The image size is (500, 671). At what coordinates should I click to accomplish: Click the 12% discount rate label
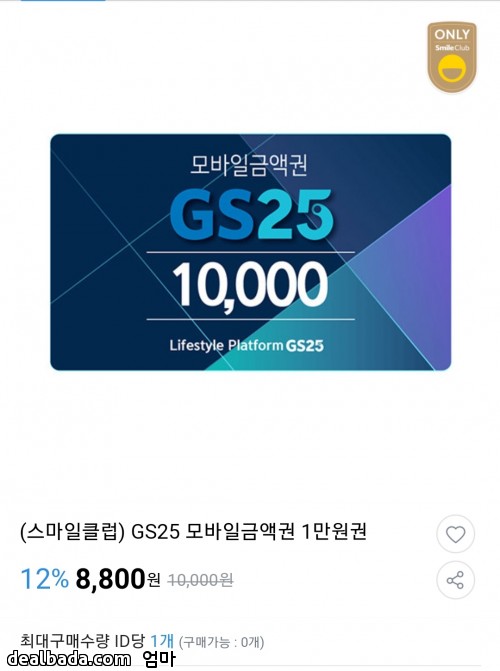click(45, 579)
